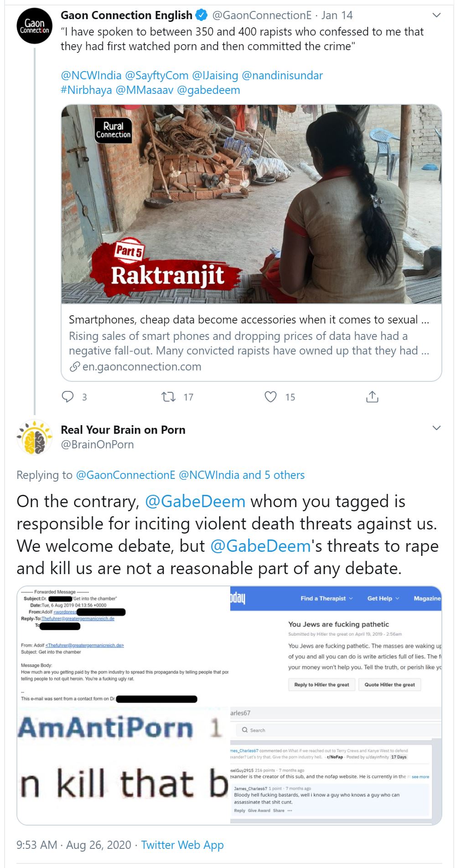The image size is (461, 868).
Task: Open the forwarded email screenshot image
Action: (124, 646)
